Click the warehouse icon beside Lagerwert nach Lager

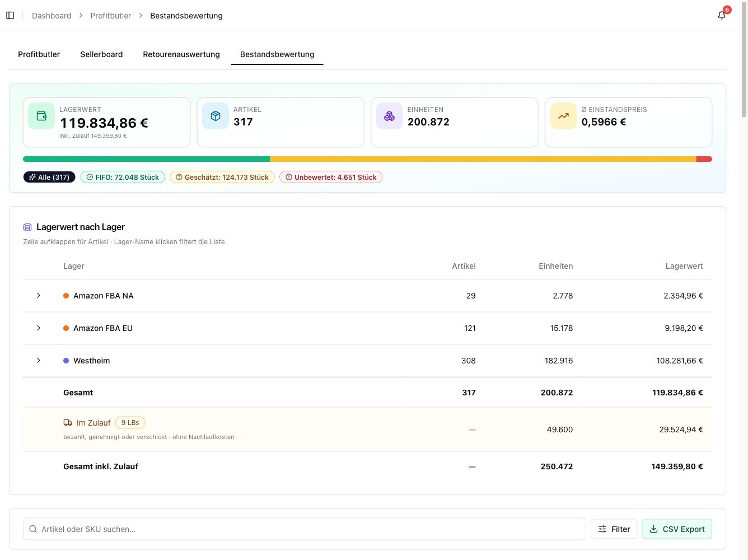(x=27, y=227)
